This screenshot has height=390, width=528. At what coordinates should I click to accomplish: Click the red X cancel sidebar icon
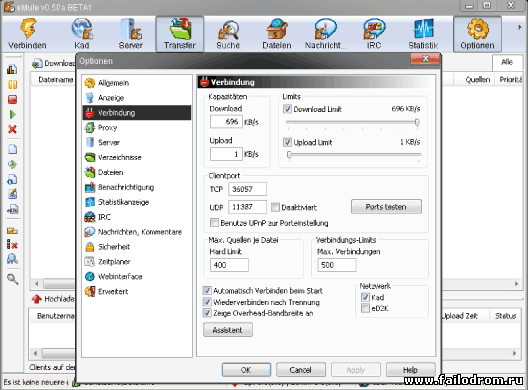[x=12, y=129]
